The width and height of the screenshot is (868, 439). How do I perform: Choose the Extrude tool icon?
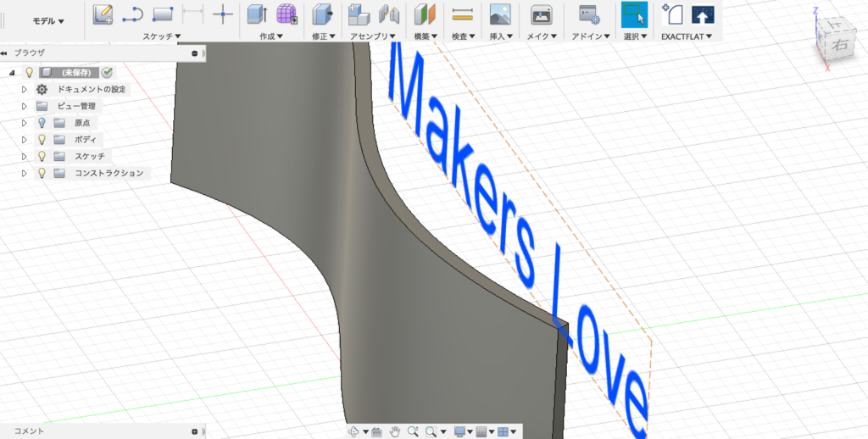pos(256,14)
